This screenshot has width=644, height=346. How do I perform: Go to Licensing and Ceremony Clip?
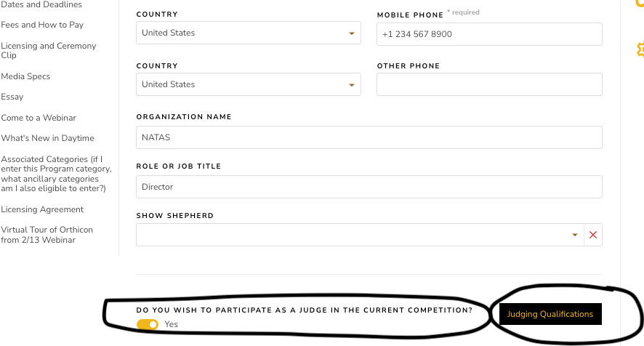49,50
